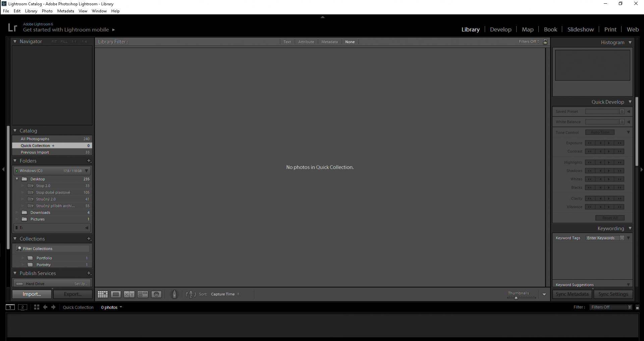644x341 pixels.
Task: Click the Filter Collections search field
Action: [x=52, y=249]
